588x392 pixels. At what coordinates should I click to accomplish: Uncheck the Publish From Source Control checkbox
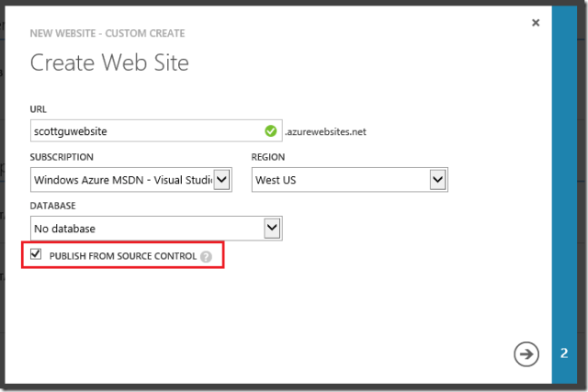[37, 255]
